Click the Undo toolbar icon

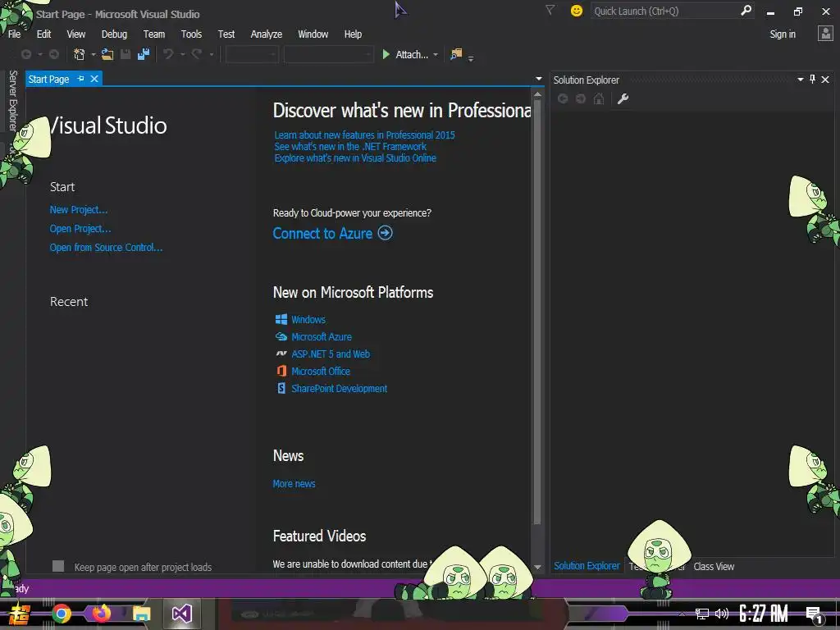coord(168,54)
